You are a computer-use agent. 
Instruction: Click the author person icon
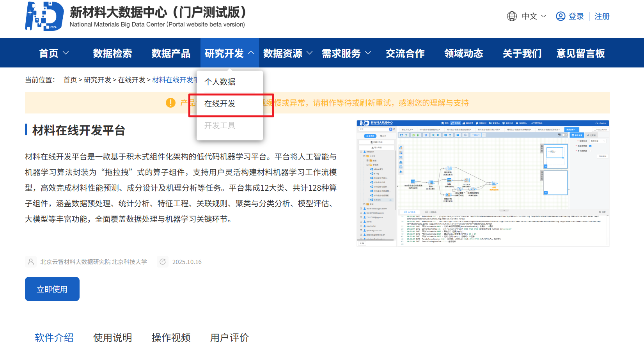31,262
